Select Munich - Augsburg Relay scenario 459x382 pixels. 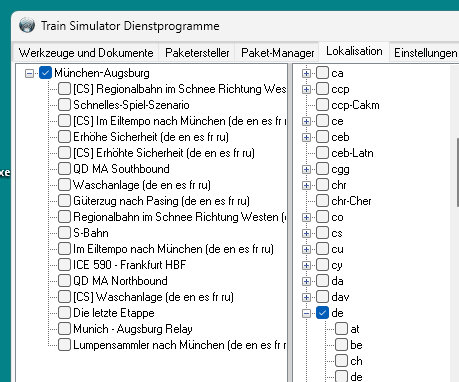click(133, 329)
